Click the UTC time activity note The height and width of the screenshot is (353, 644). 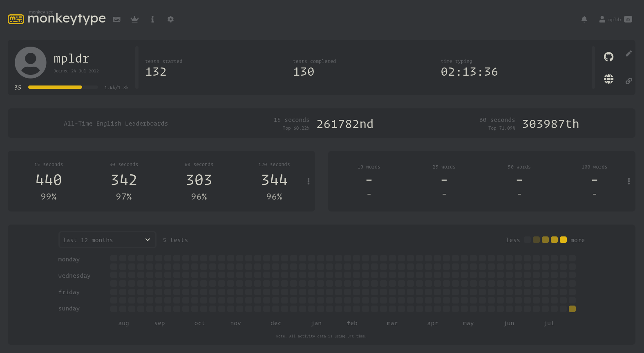click(x=321, y=336)
